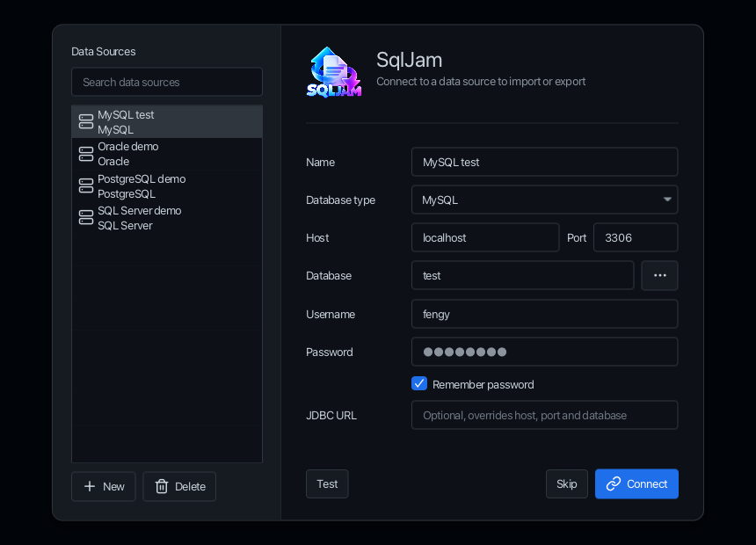
Task: Click the SqlJam title heading
Action: tap(409, 60)
